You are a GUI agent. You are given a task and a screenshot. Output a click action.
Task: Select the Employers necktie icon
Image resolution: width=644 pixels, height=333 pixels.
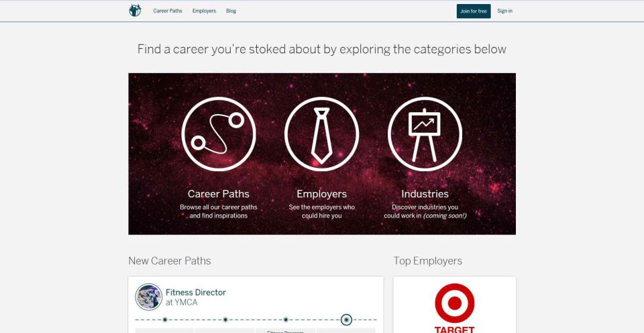[x=321, y=134]
